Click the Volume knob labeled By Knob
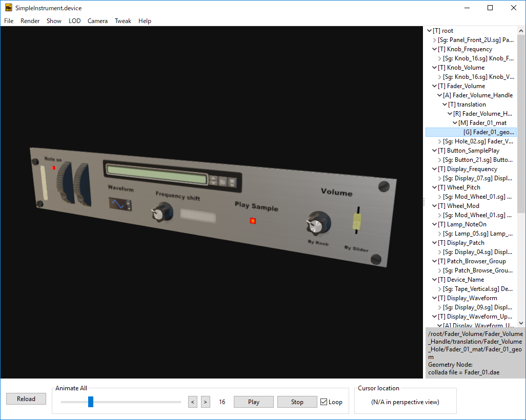The width and height of the screenshot is (526, 420). click(x=318, y=223)
